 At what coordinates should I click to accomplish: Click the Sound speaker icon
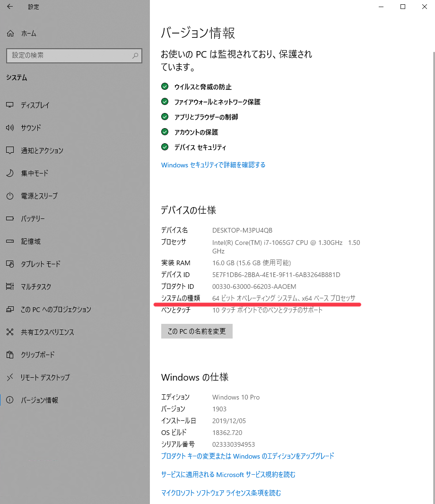pos(10,128)
